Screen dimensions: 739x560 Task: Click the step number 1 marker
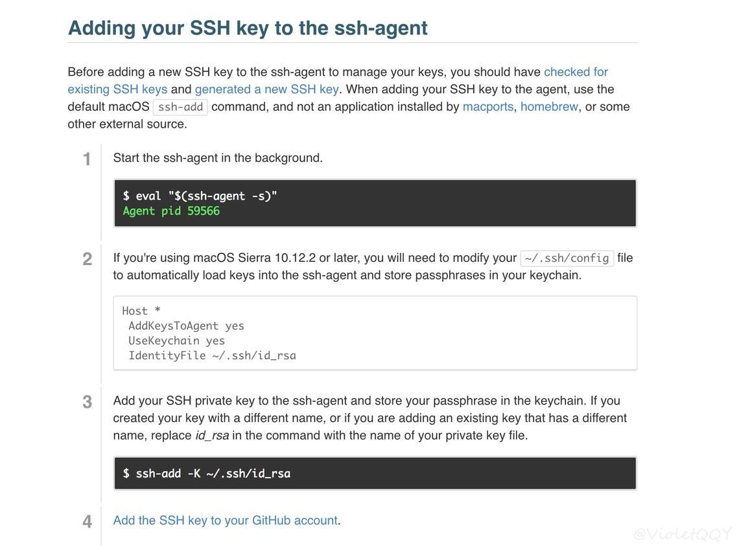pyautogui.click(x=88, y=159)
